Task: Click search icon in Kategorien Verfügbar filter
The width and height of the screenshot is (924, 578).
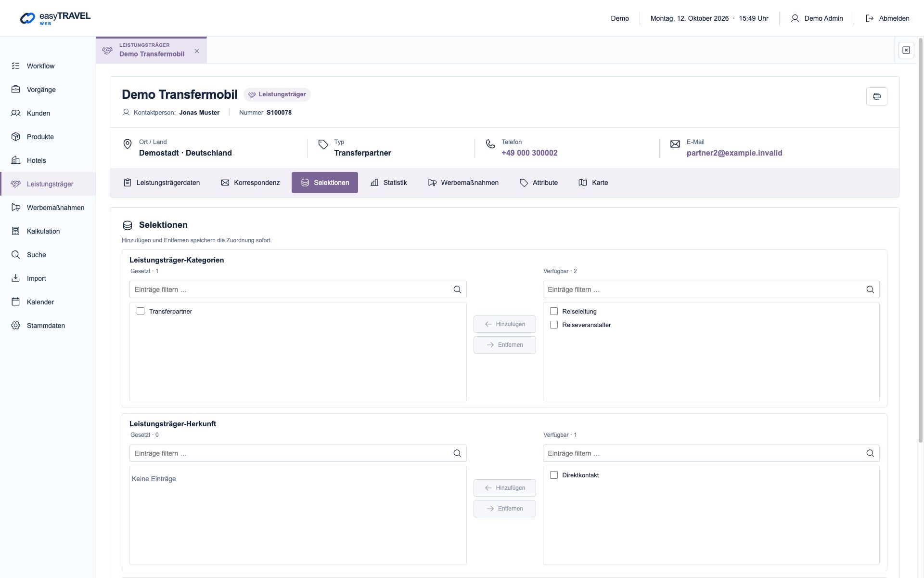Action: click(870, 289)
